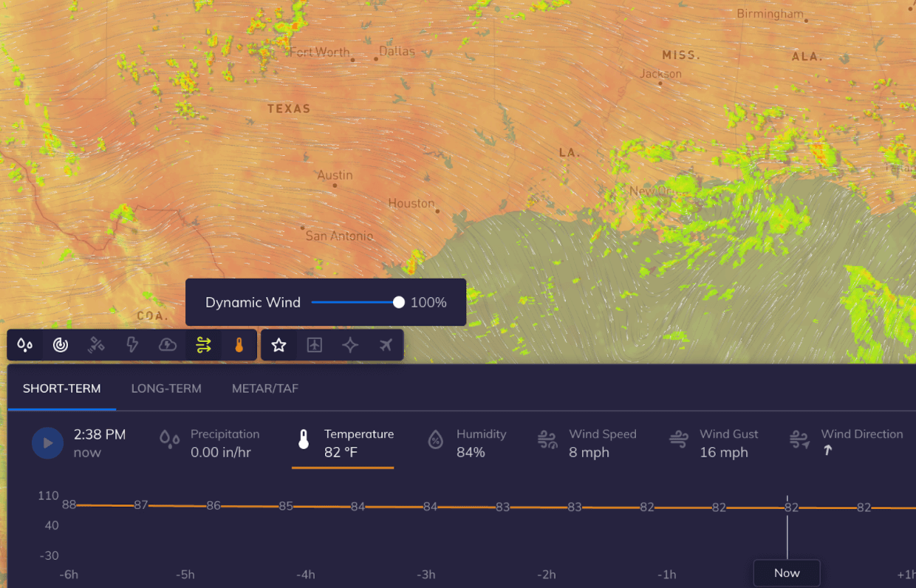This screenshot has height=588, width=916.
Task: Select the precipitation droplets layer icon
Action: point(24,344)
